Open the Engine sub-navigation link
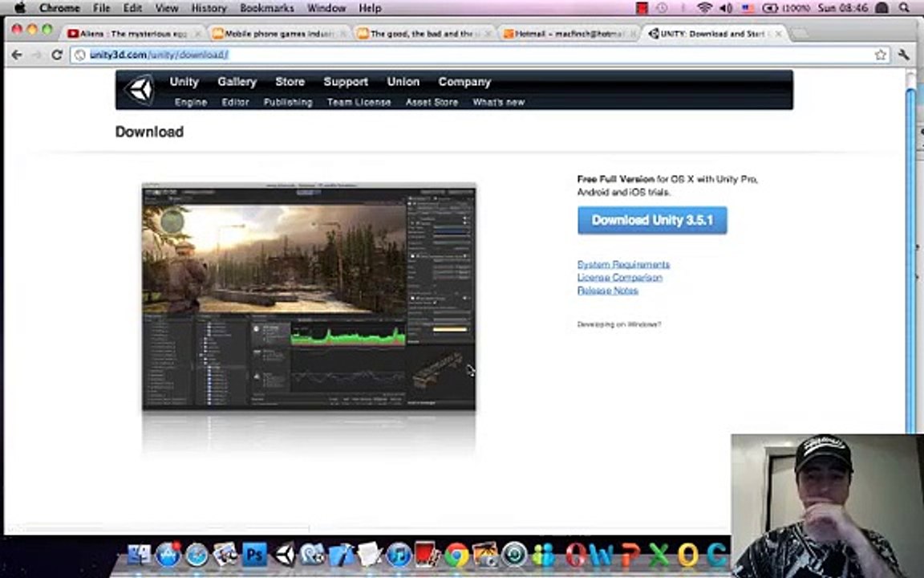The image size is (924, 578). click(x=190, y=102)
